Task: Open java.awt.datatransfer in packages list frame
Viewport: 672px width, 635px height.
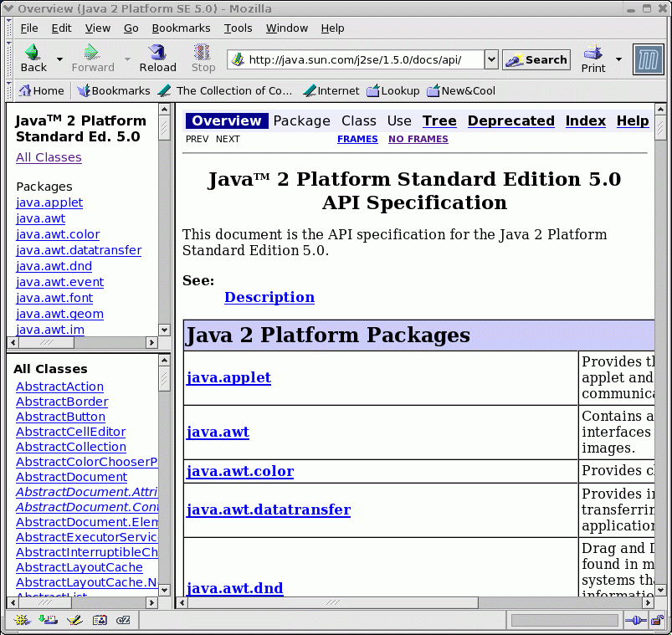Action: [x=79, y=250]
